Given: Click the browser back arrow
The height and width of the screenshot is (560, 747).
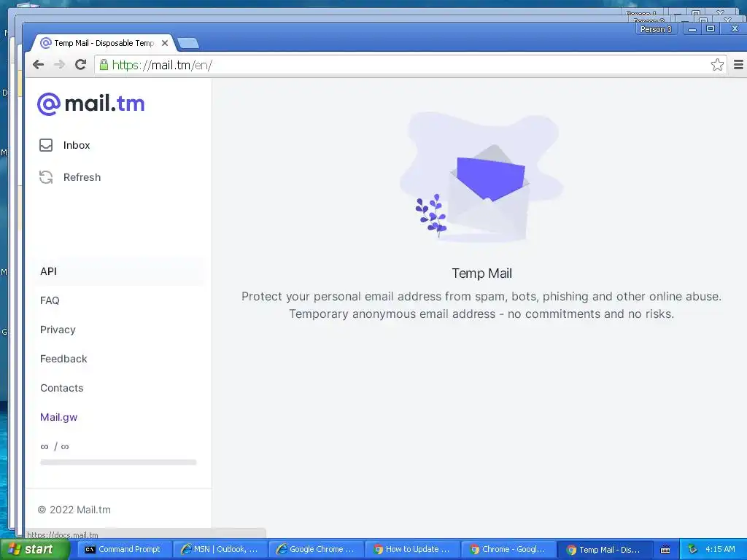Looking at the screenshot, I should pyautogui.click(x=38, y=65).
